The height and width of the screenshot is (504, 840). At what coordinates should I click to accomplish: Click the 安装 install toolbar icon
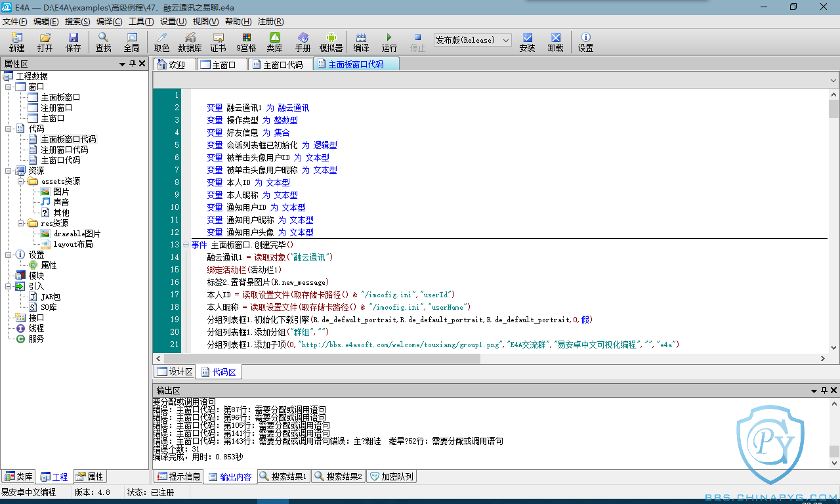pyautogui.click(x=527, y=42)
